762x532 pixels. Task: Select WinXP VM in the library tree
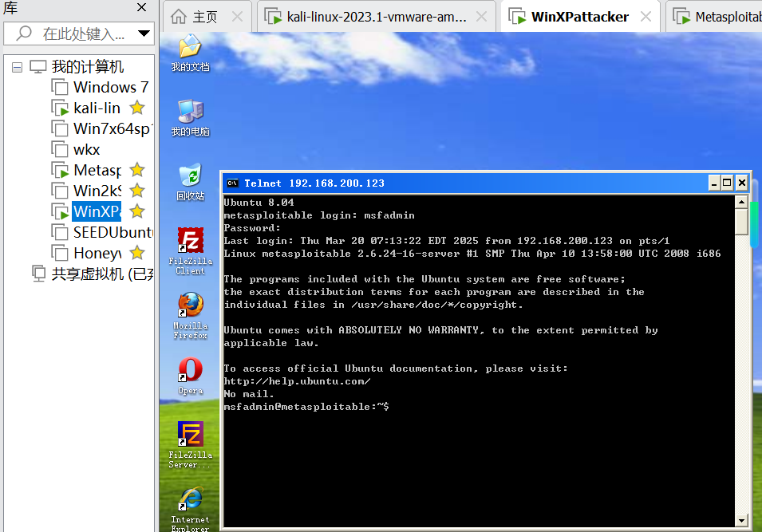97,211
